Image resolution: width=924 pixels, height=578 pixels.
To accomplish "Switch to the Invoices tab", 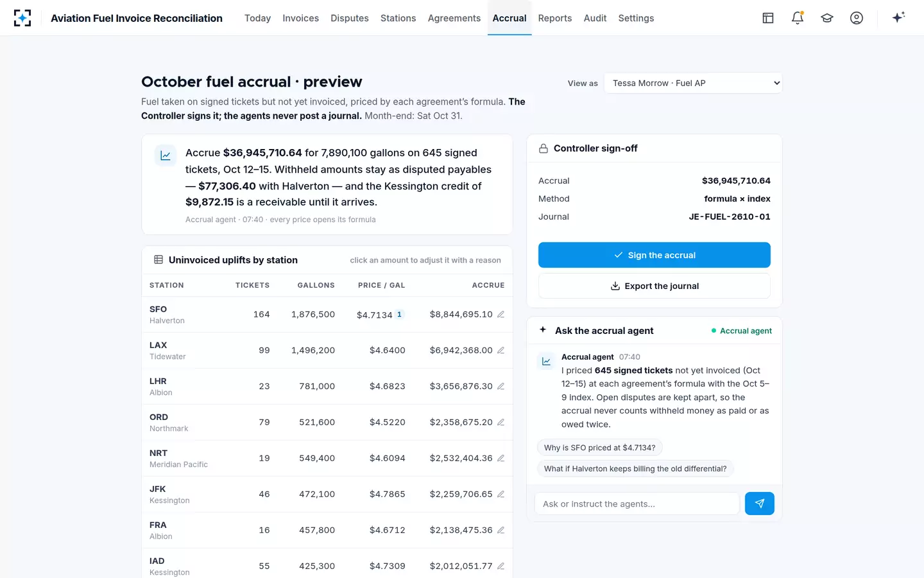I will [300, 18].
